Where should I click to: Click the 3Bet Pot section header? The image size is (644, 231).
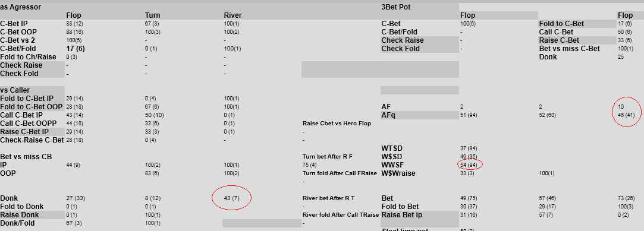pyautogui.click(x=396, y=7)
